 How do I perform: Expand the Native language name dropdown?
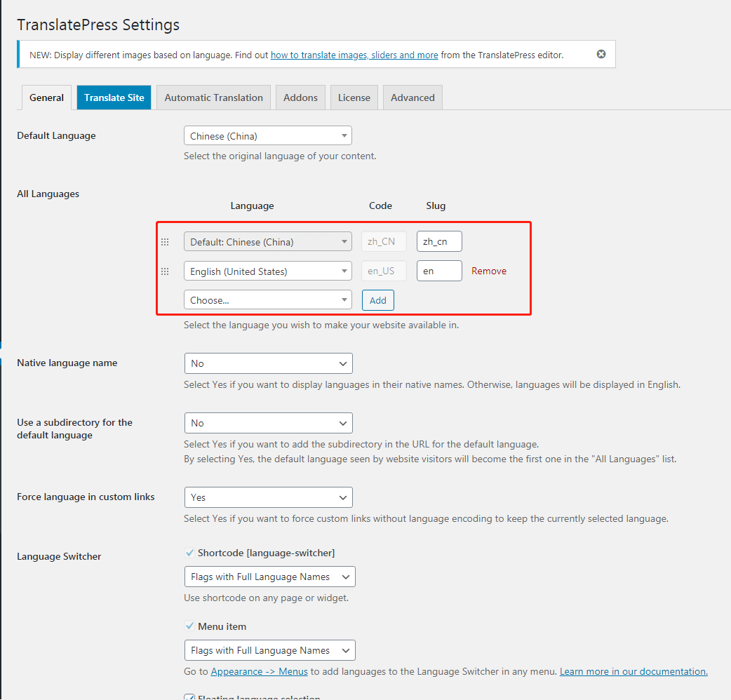[x=268, y=363]
